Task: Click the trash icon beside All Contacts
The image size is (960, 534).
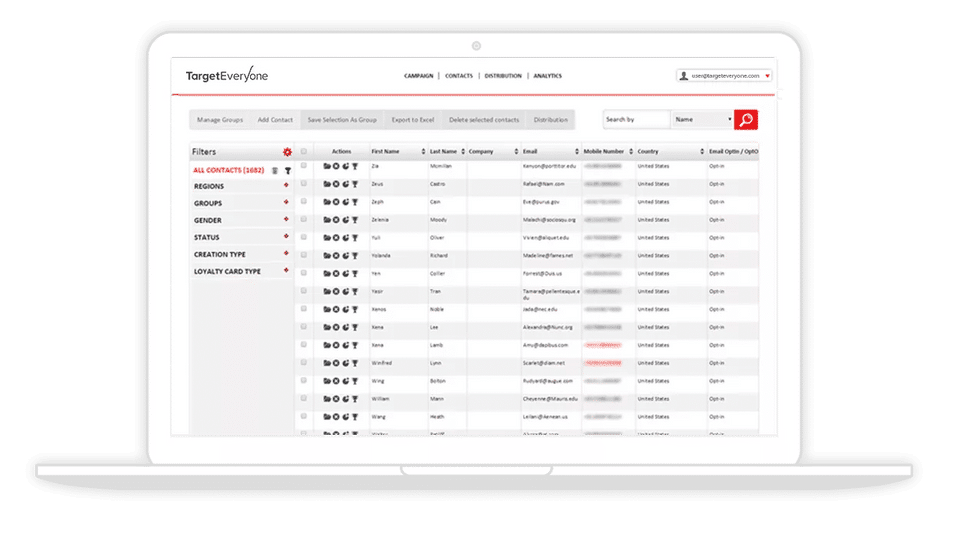Action: [275, 171]
